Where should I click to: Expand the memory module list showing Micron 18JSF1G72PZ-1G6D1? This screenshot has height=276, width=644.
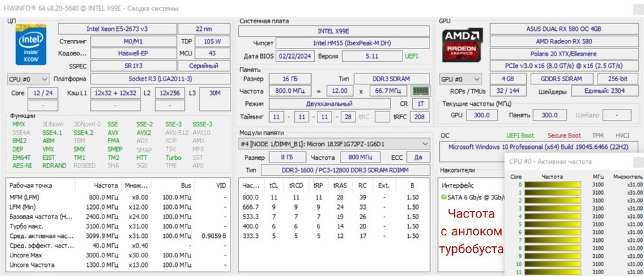pos(334,144)
